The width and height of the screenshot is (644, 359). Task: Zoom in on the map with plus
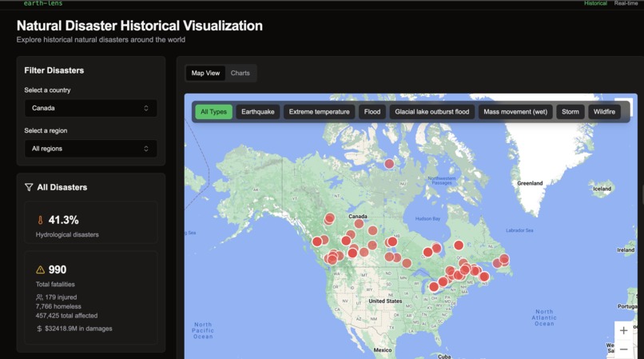623,331
